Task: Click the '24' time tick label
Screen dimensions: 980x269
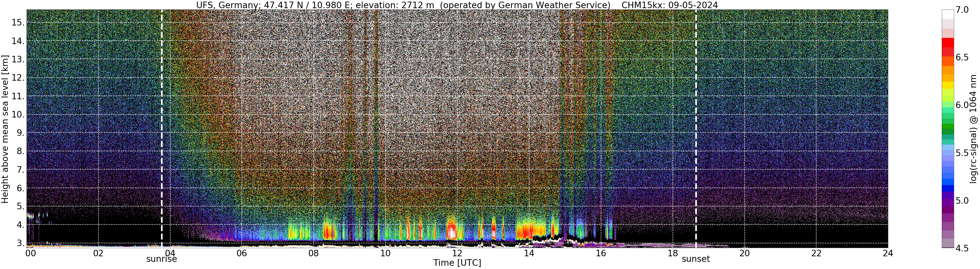Action: click(888, 253)
